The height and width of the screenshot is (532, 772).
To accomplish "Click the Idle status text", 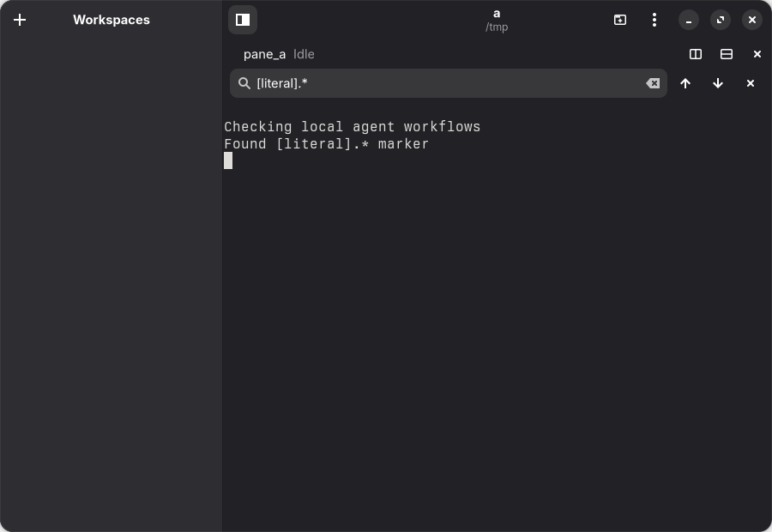I will click(x=304, y=54).
